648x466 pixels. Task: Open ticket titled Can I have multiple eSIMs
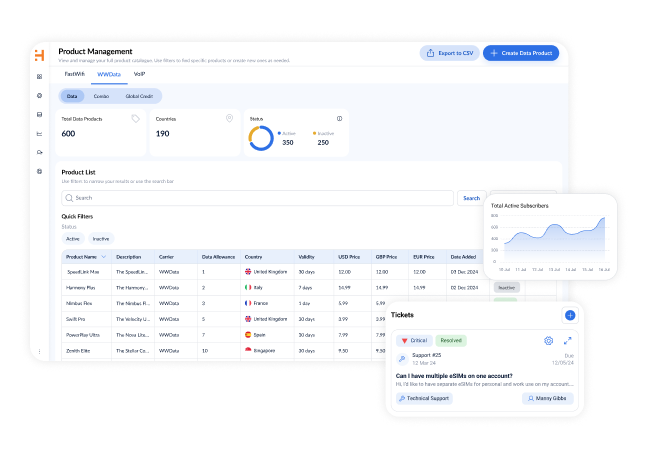(454, 376)
